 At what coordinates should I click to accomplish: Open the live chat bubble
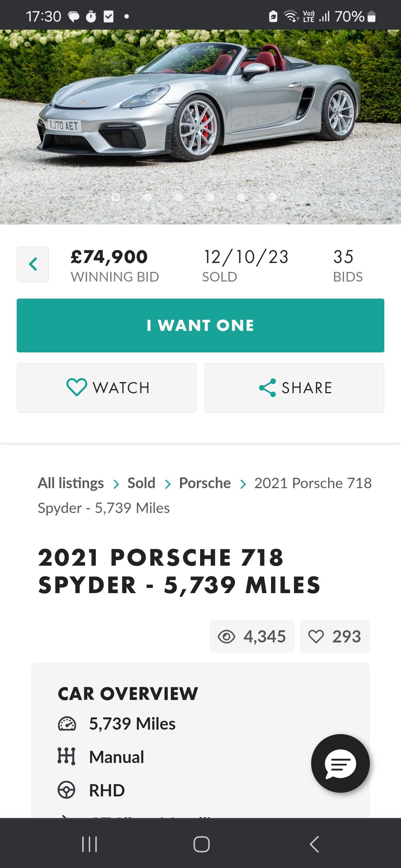(340, 763)
